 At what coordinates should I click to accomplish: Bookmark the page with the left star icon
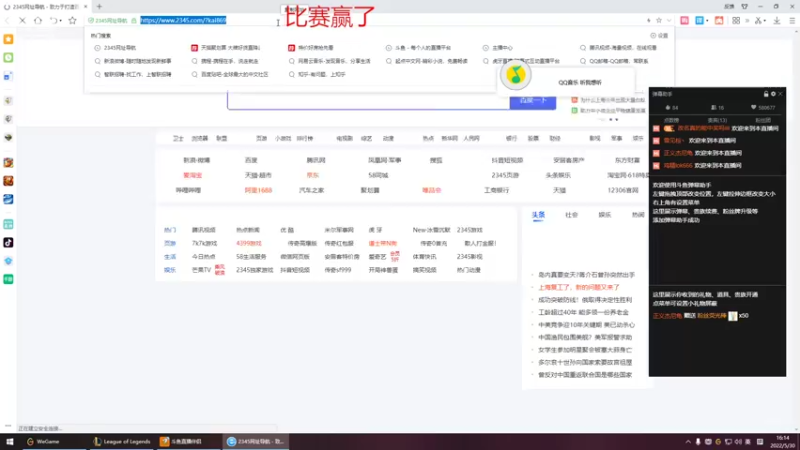coord(72,21)
